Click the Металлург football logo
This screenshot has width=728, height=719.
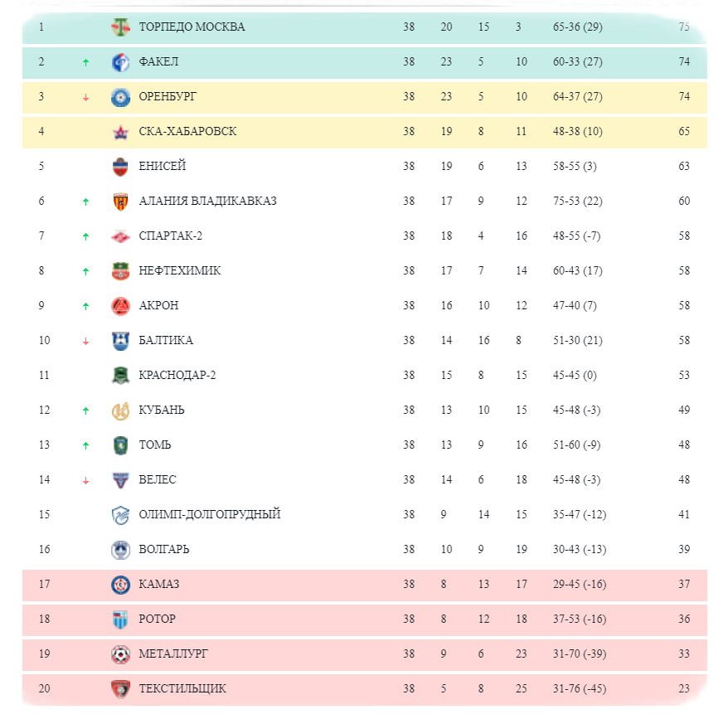pyautogui.click(x=121, y=654)
